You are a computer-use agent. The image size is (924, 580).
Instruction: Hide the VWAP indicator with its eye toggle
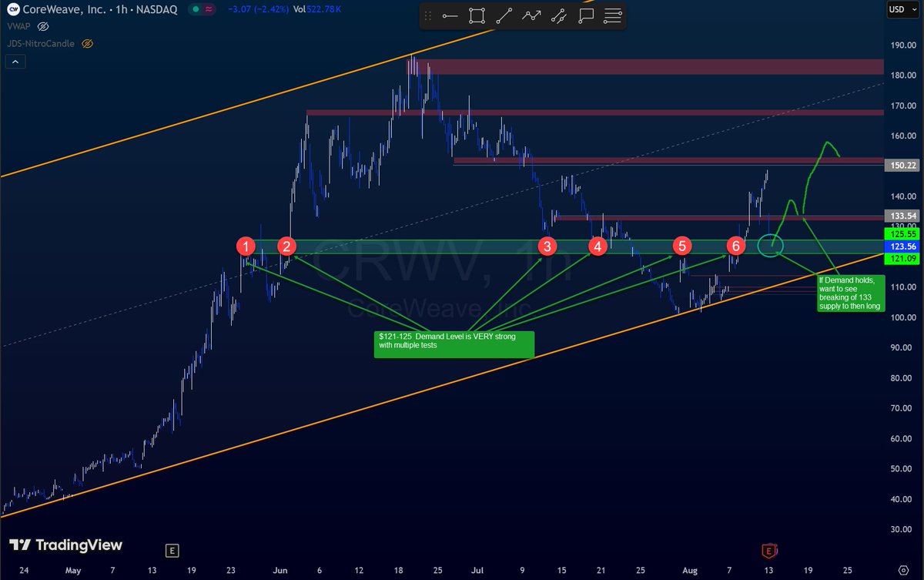(x=42, y=25)
